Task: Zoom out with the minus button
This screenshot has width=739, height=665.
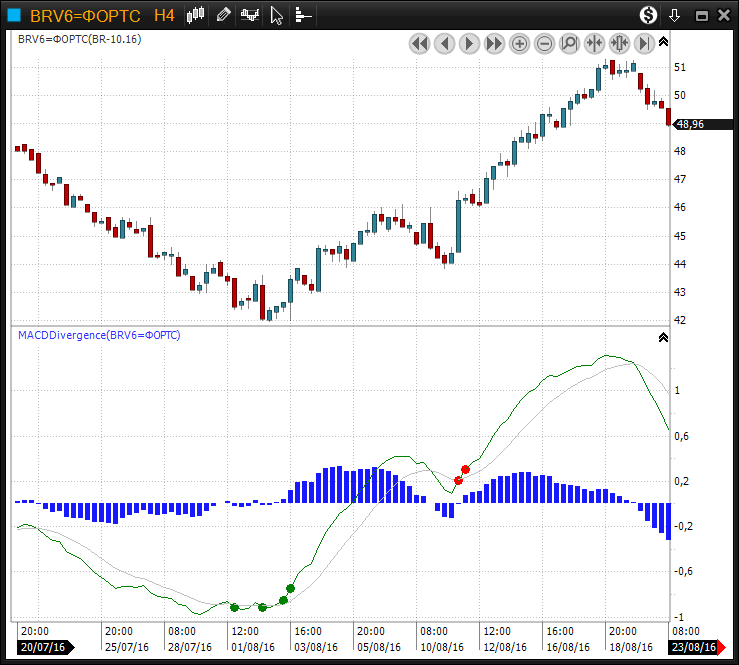Action: pyautogui.click(x=545, y=43)
